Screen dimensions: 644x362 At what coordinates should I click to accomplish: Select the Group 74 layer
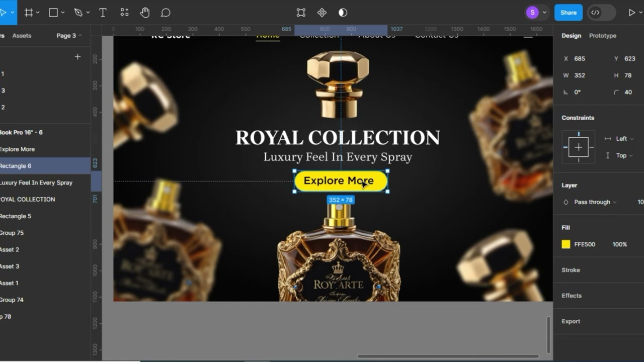click(45, 300)
